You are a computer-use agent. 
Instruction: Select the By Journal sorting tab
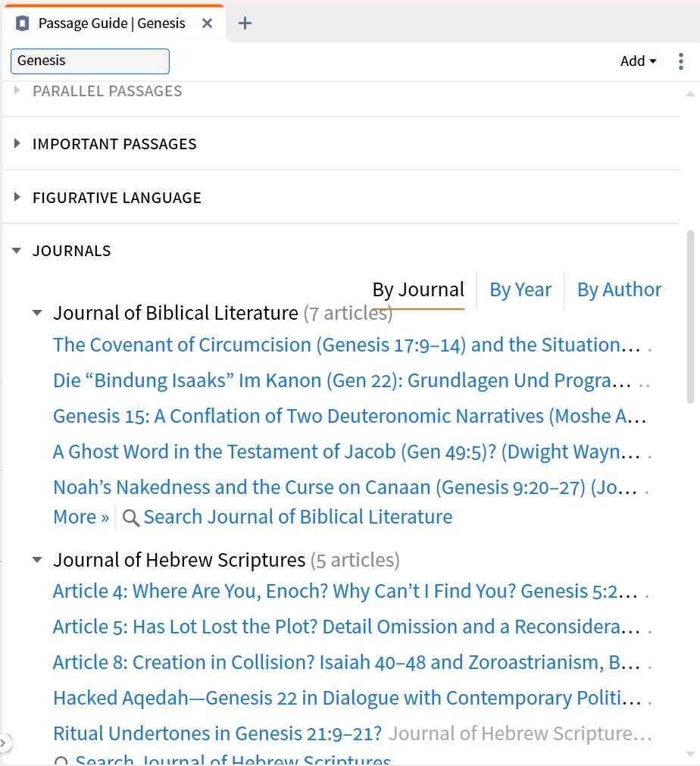[x=417, y=289]
